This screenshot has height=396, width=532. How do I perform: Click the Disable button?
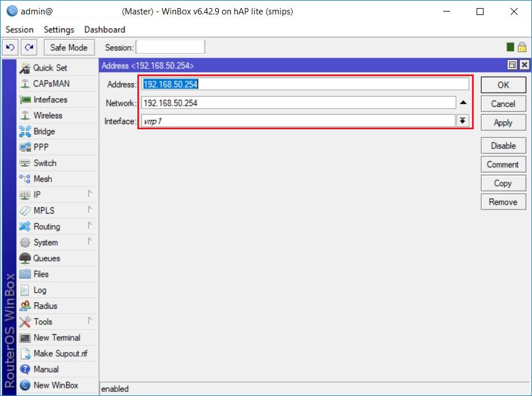[503, 145]
